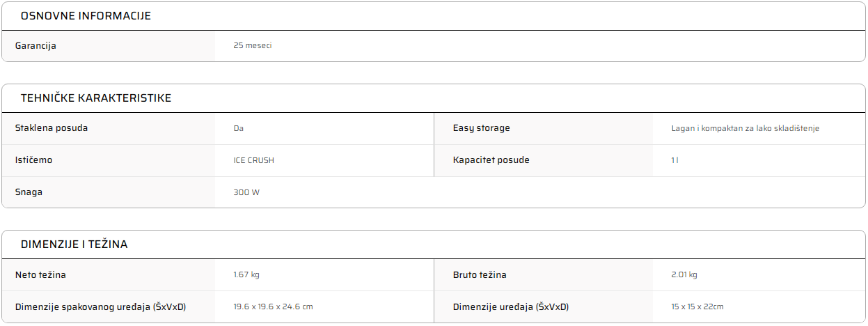Select the Easy storage label
The image size is (868, 326).
point(482,128)
